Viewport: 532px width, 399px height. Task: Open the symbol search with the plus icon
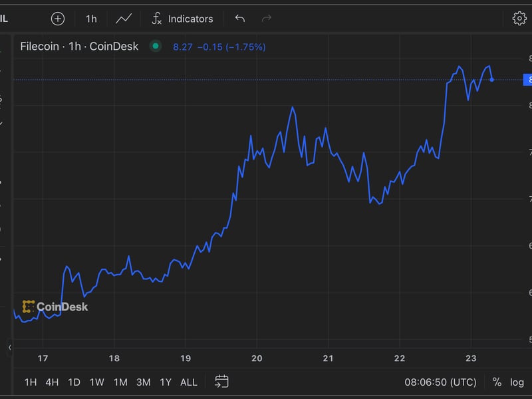(x=59, y=19)
